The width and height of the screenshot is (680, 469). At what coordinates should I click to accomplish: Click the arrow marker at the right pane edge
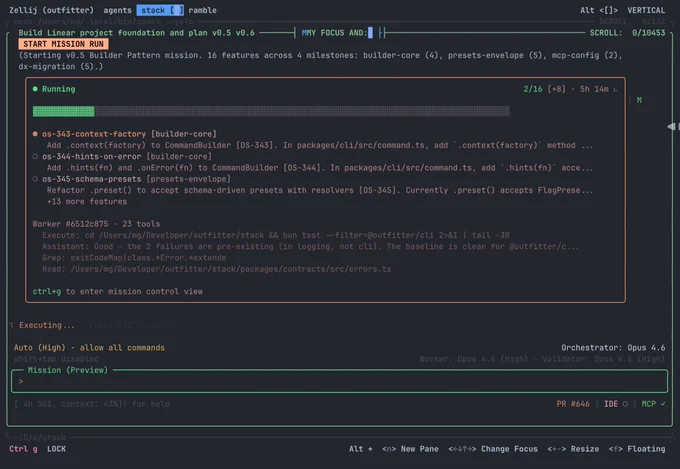[x=672, y=126]
